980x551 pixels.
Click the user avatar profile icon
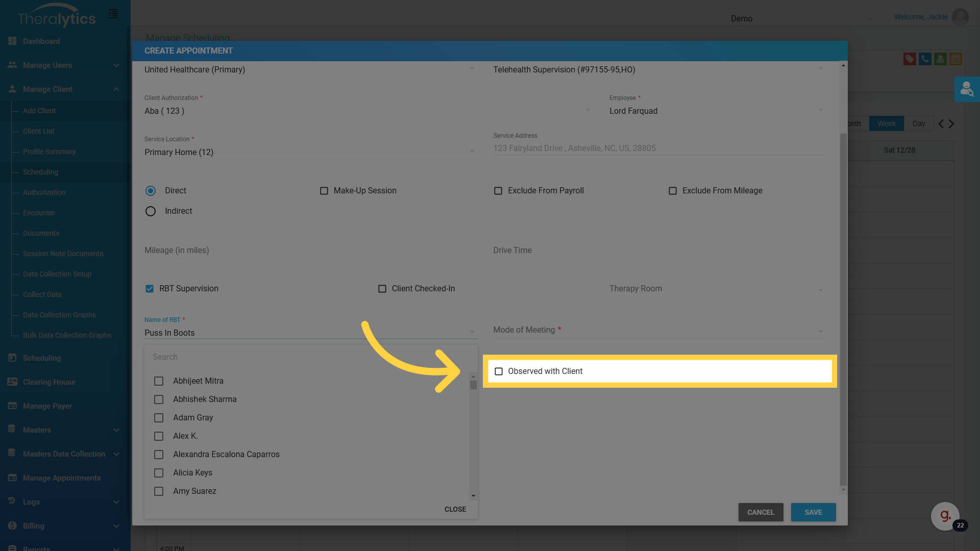[960, 17]
